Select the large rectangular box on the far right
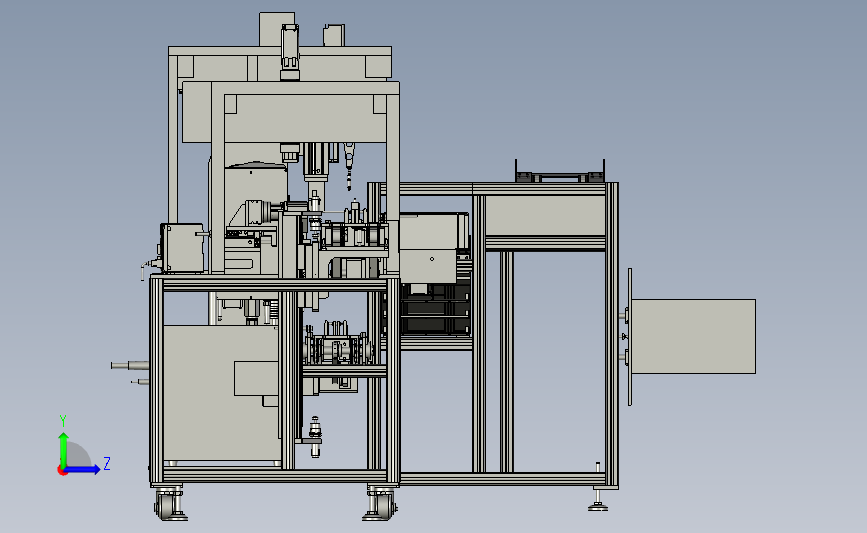Viewport: 867px width, 533px height. 693,336
